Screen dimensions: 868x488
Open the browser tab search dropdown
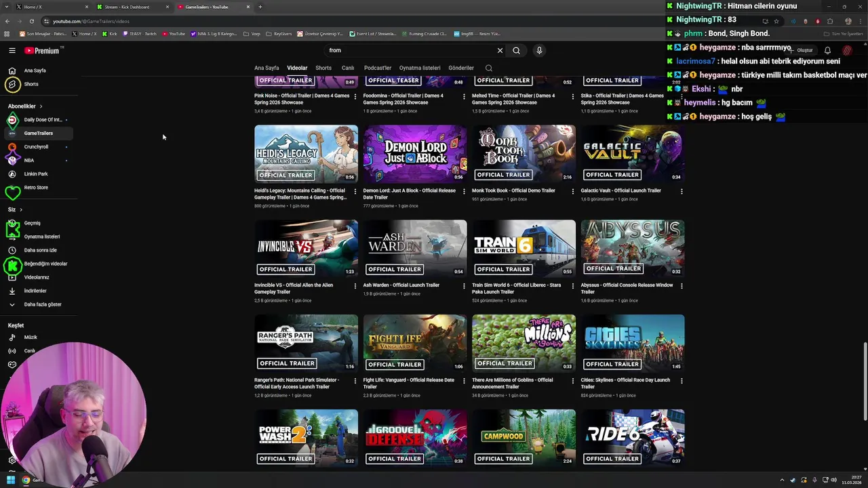point(7,7)
